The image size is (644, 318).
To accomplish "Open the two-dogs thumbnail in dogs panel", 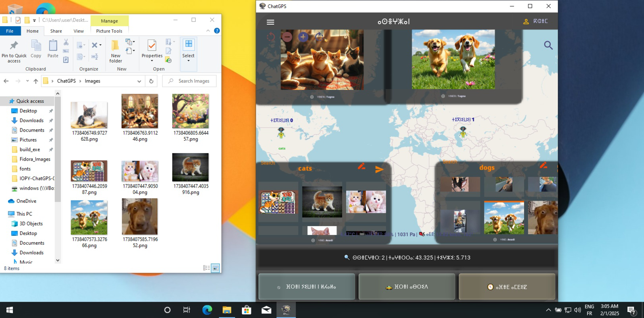I will click(x=504, y=217).
